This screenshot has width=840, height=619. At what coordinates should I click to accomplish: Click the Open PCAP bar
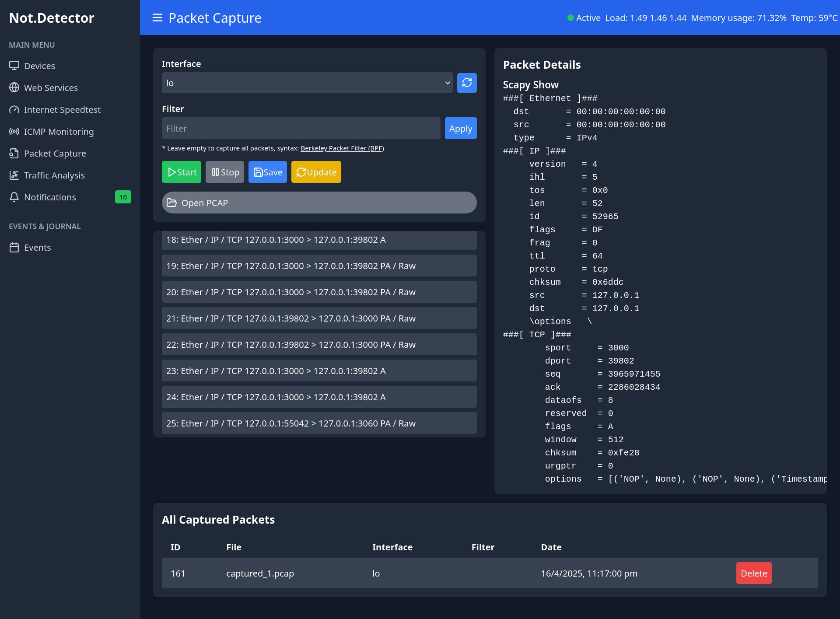(319, 203)
